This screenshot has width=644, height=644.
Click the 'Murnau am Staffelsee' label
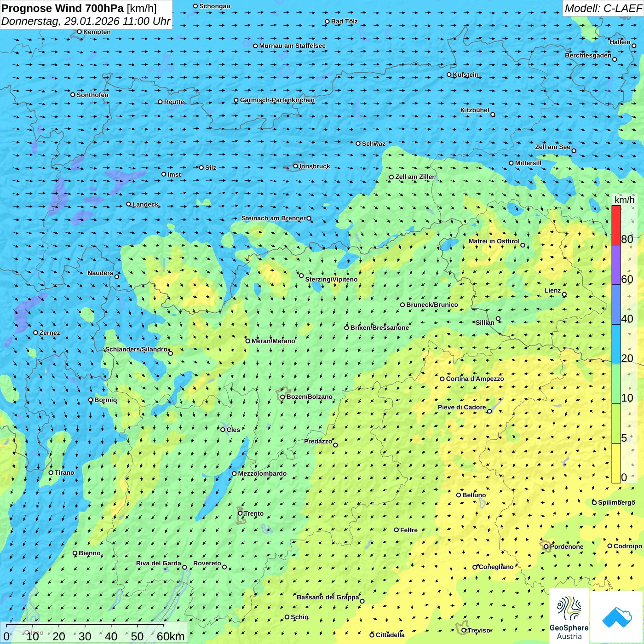pos(292,46)
